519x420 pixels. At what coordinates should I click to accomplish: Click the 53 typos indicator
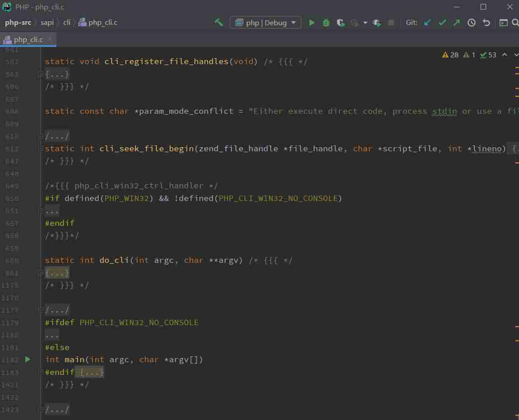(488, 55)
